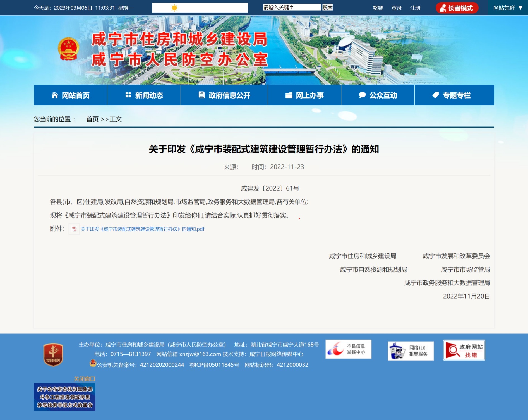Enable 长者模式 elder mode
This screenshot has width=528, height=420.
(x=457, y=8)
